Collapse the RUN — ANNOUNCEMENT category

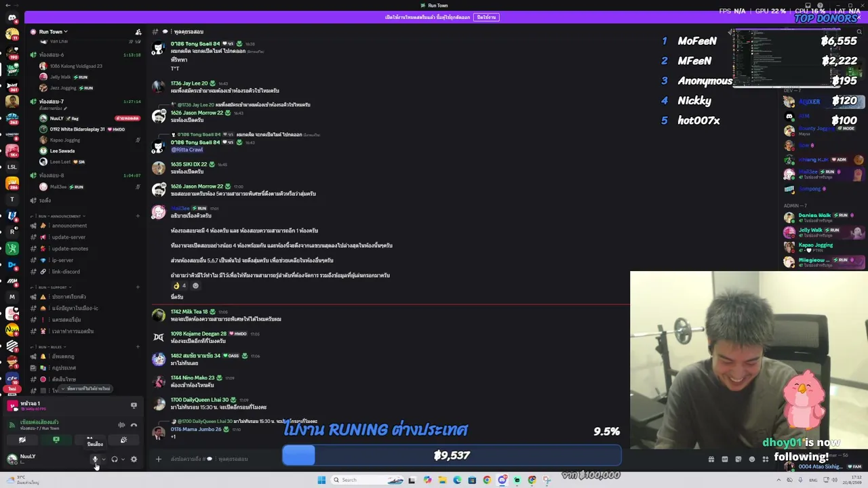(x=60, y=216)
